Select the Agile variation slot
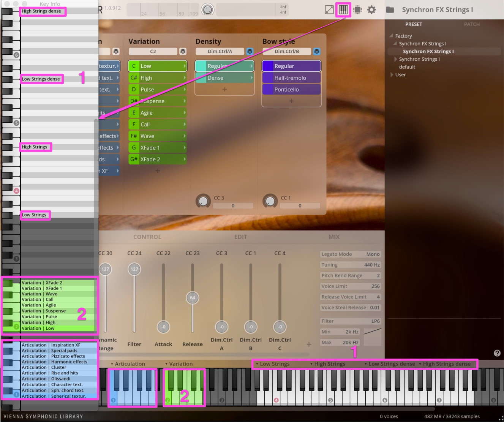The width and height of the screenshot is (504, 422). pyautogui.click(x=158, y=113)
